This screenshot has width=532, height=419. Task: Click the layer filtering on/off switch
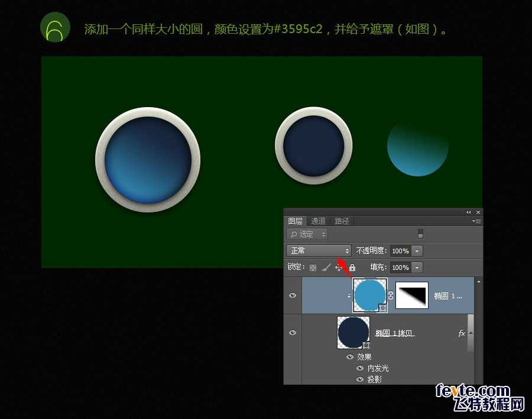[420, 234]
